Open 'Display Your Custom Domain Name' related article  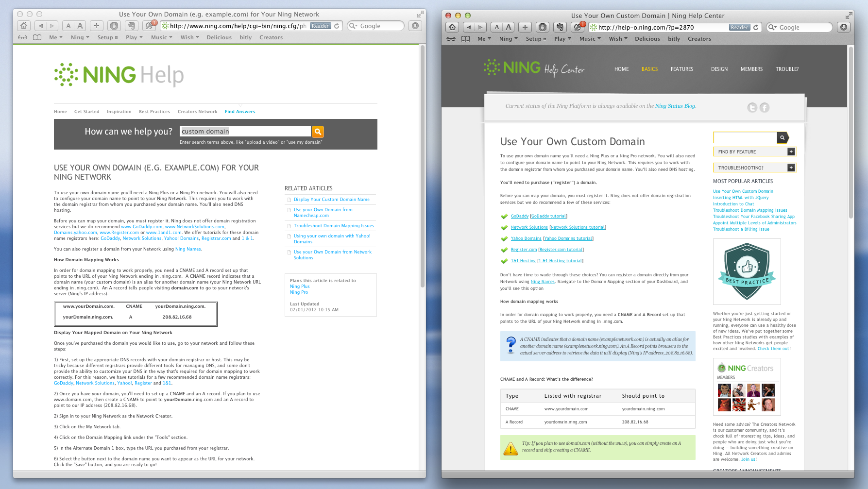(x=331, y=200)
